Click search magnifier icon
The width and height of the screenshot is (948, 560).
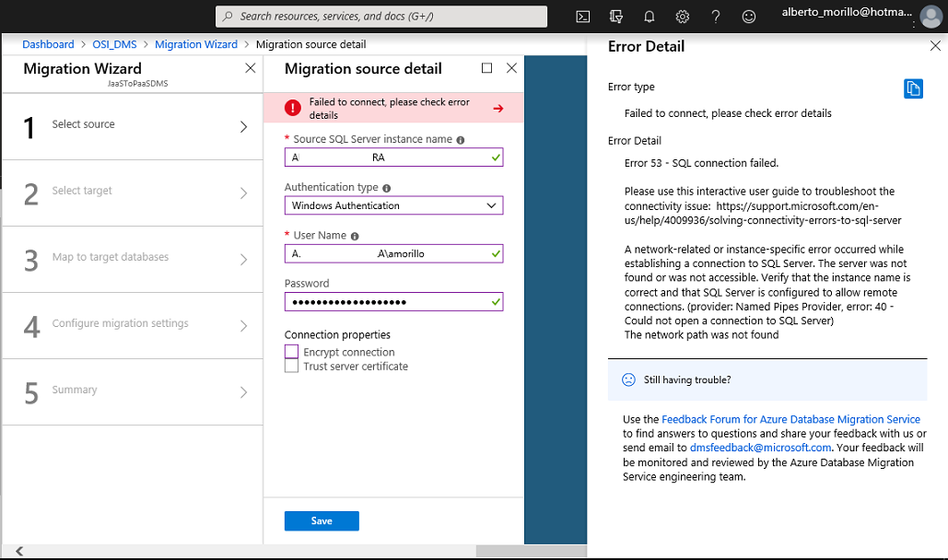pos(228,17)
